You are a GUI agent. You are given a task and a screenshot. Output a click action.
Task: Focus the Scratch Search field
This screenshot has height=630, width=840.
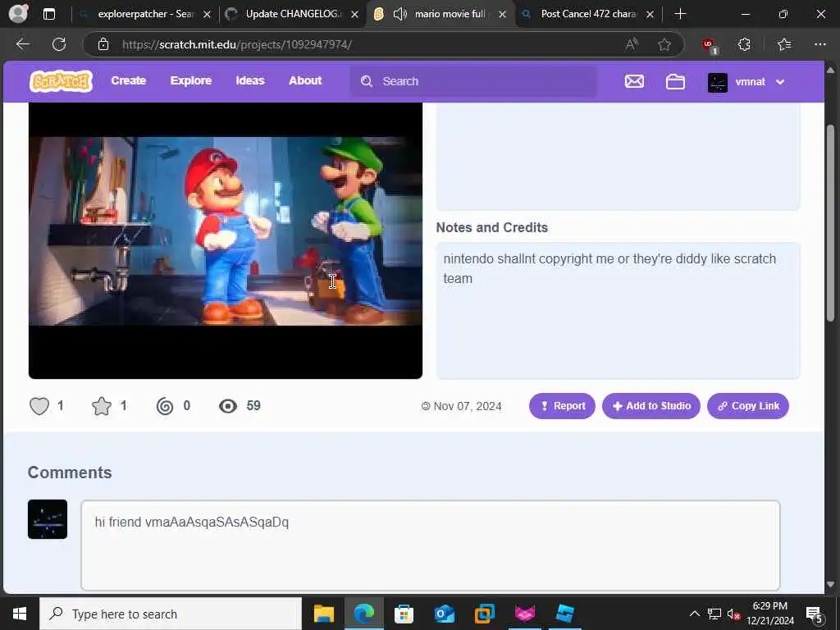pyautogui.click(x=473, y=81)
